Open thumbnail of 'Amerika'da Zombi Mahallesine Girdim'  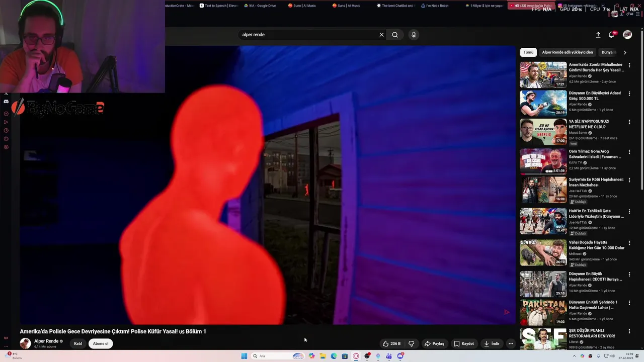coord(543,75)
